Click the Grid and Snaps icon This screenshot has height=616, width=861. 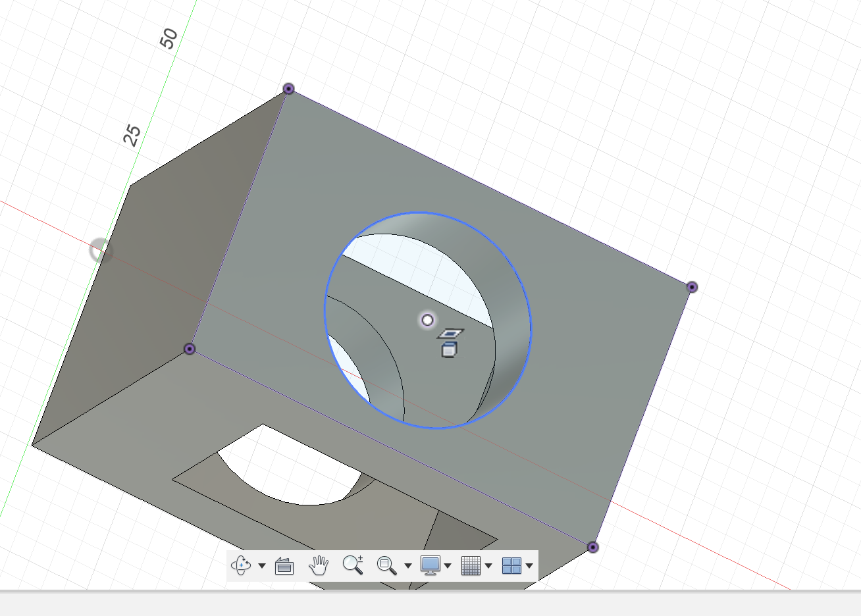click(x=471, y=565)
